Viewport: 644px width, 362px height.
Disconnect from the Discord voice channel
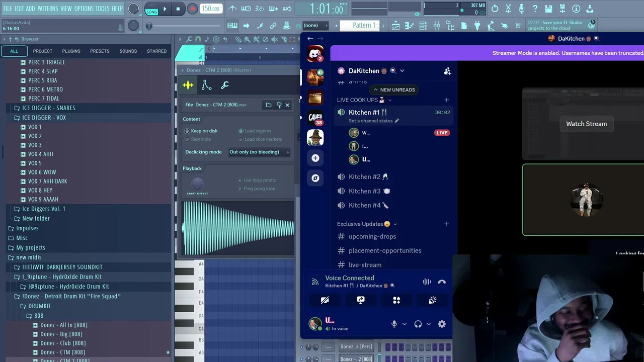point(442,282)
